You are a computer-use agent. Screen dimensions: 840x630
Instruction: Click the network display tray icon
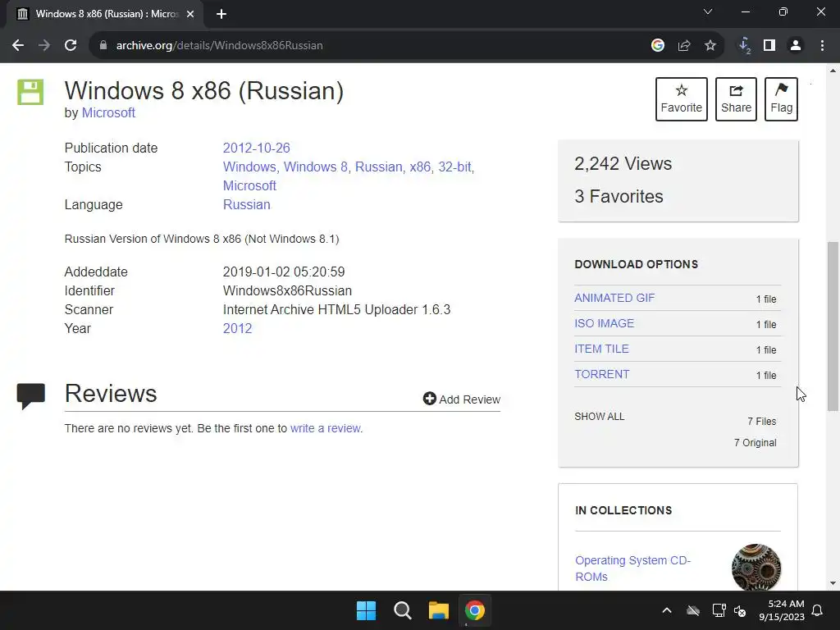point(719,610)
